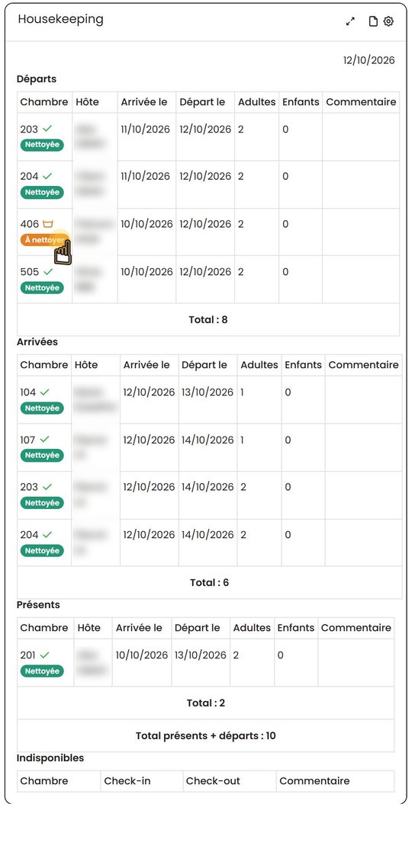Click 'Départ le' header in Présents table

coord(198,628)
